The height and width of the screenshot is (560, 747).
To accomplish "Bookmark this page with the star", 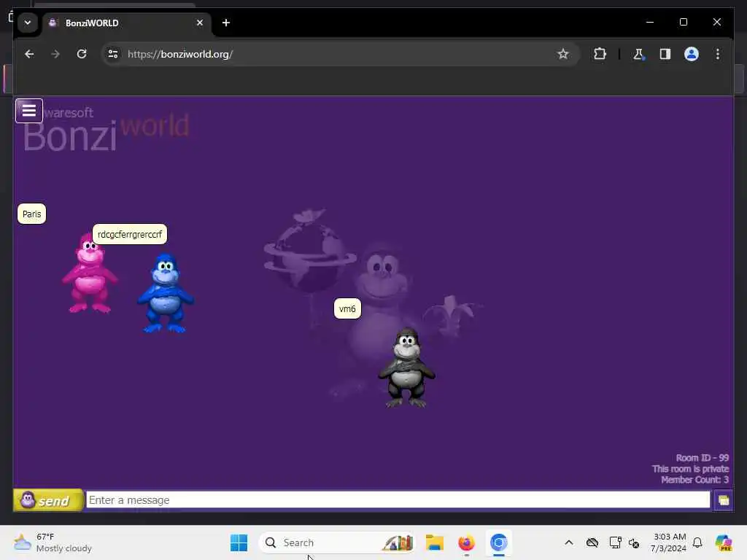I will [562, 54].
